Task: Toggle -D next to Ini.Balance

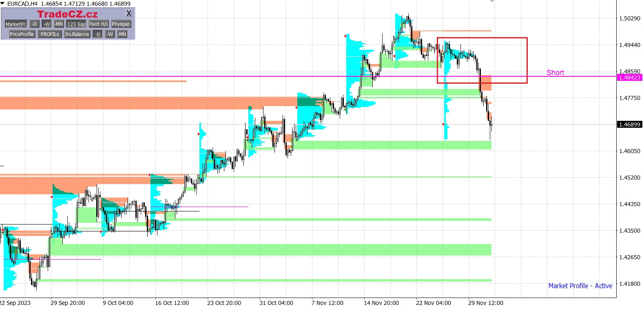Action: 98,34
